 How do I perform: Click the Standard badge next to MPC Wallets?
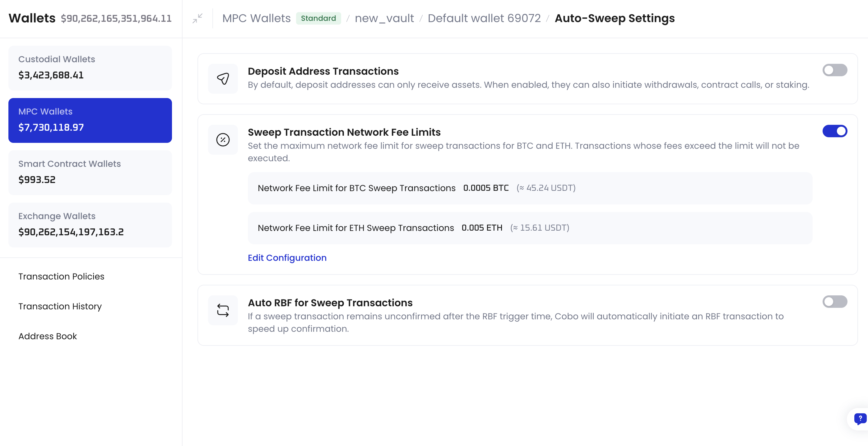[318, 18]
